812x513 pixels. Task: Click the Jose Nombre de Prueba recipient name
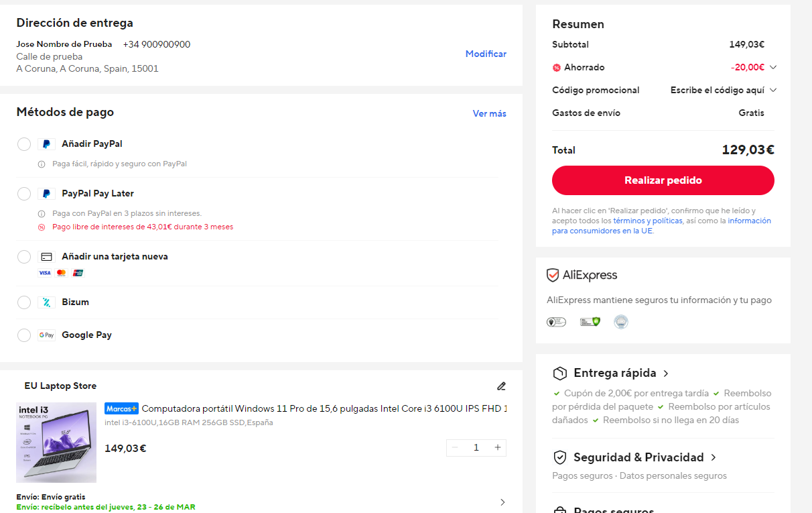(64, 45)
